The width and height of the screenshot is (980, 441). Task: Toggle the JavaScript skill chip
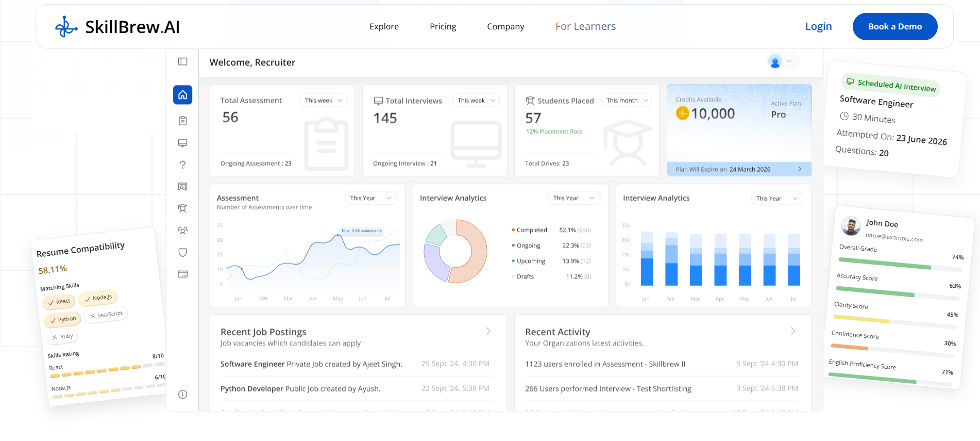106,315
